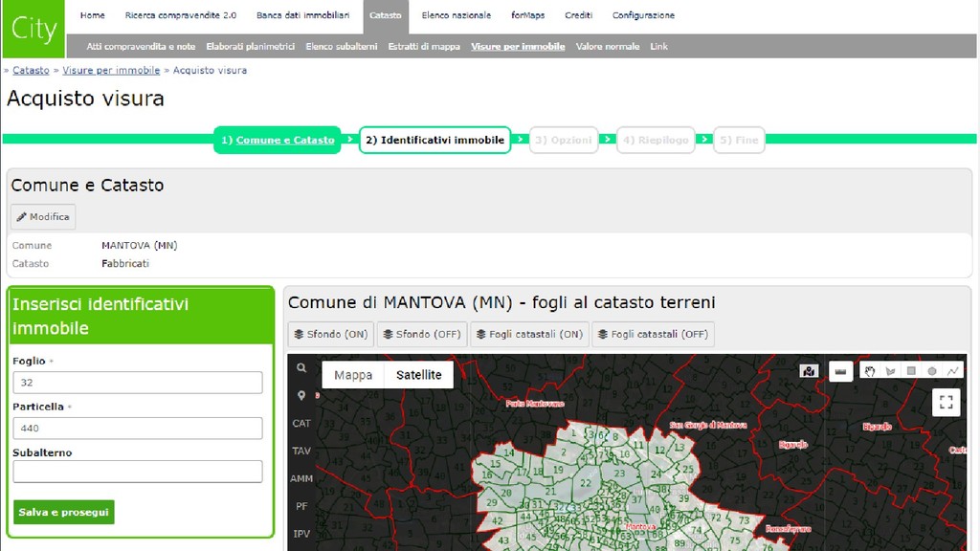Viewport: 980px width, 551px height.
Task: Select the rectangle drawing tool on map
Action: click(911, 371)
